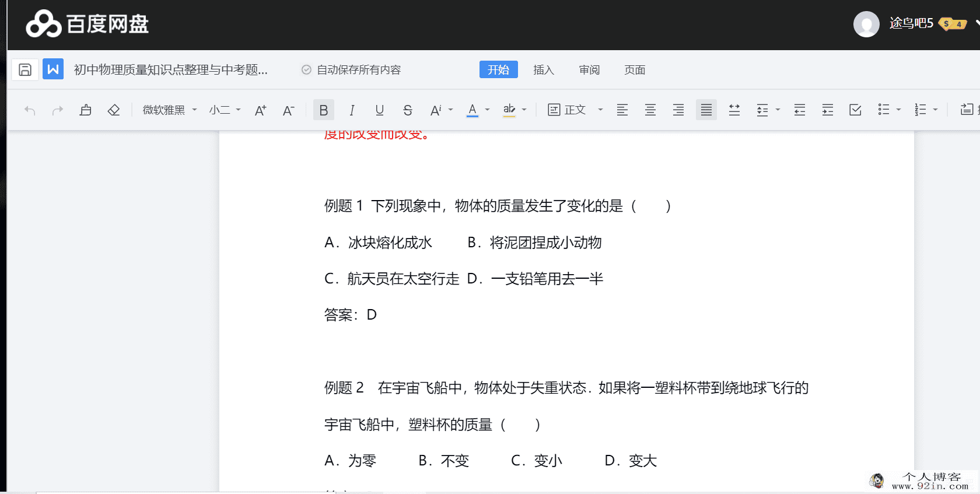
Task: Toggle justified text alignment
Action: (706, 110)
